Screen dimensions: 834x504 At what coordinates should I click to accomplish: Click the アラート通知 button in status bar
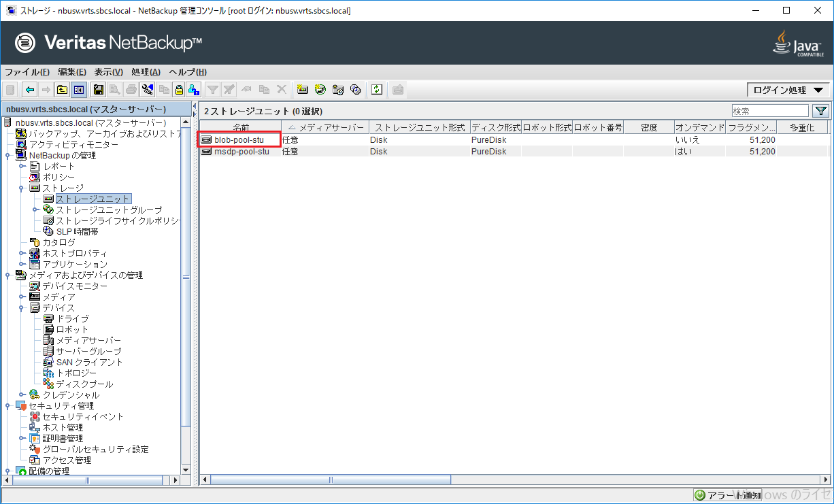click(728, 495)
